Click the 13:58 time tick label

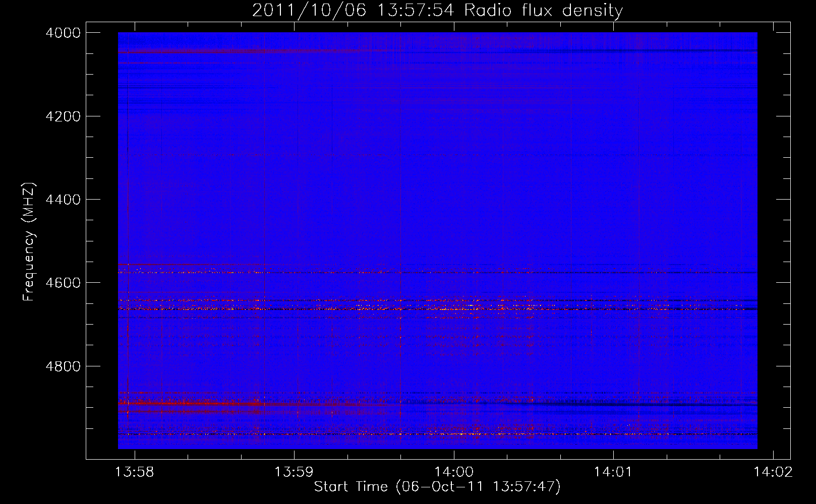[135, 472]
